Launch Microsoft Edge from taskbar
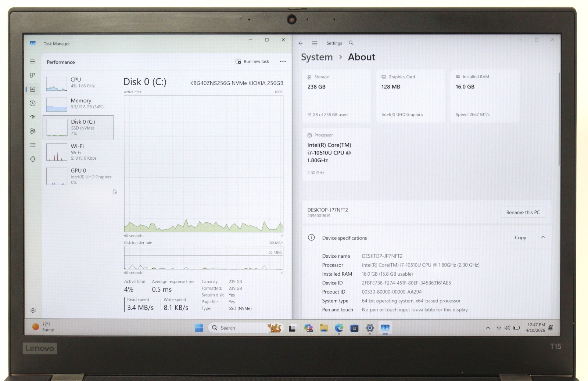The height and width of the screenshot is (381, 588). pyautogui.click(x=339, y=329)
